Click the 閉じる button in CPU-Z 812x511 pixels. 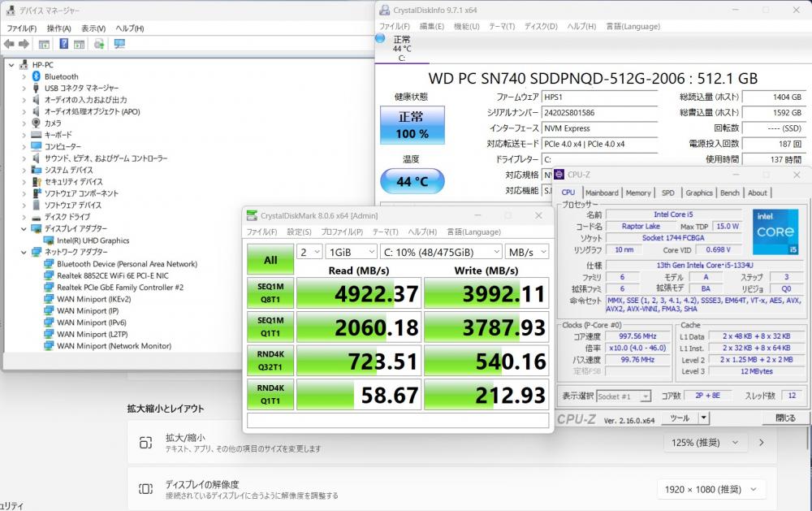click(x=785, y=418)
